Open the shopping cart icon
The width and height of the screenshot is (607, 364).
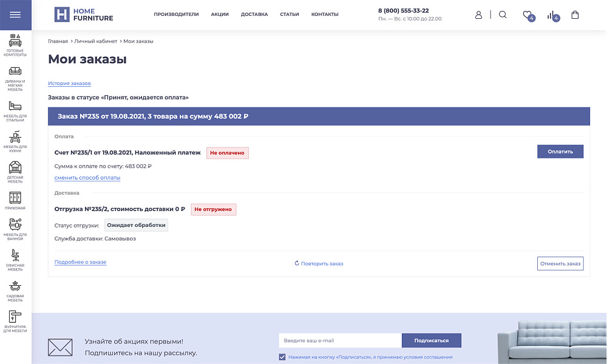pos(575,15)
